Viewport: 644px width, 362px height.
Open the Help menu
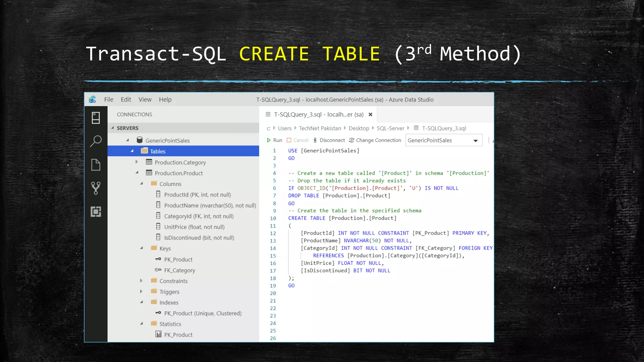pos(165,100)
